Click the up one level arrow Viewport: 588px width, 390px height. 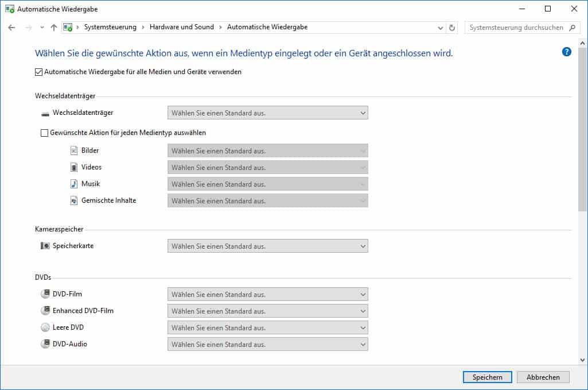[x=54, y=28]
